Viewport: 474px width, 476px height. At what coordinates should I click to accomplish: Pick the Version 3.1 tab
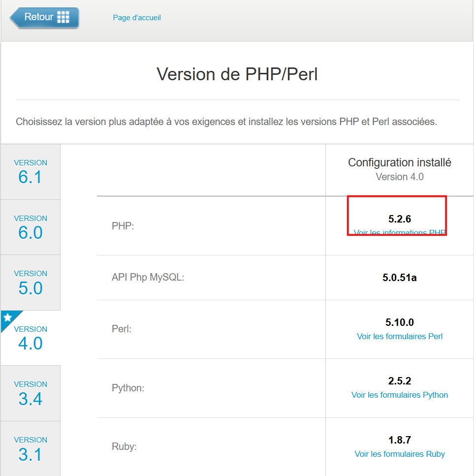(x=31, y=449)
